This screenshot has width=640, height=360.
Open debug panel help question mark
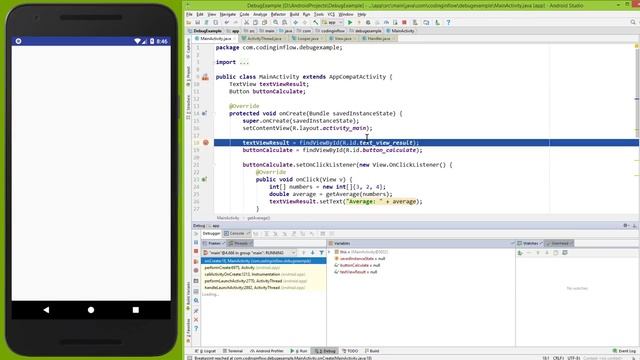(x=196, y=329)
